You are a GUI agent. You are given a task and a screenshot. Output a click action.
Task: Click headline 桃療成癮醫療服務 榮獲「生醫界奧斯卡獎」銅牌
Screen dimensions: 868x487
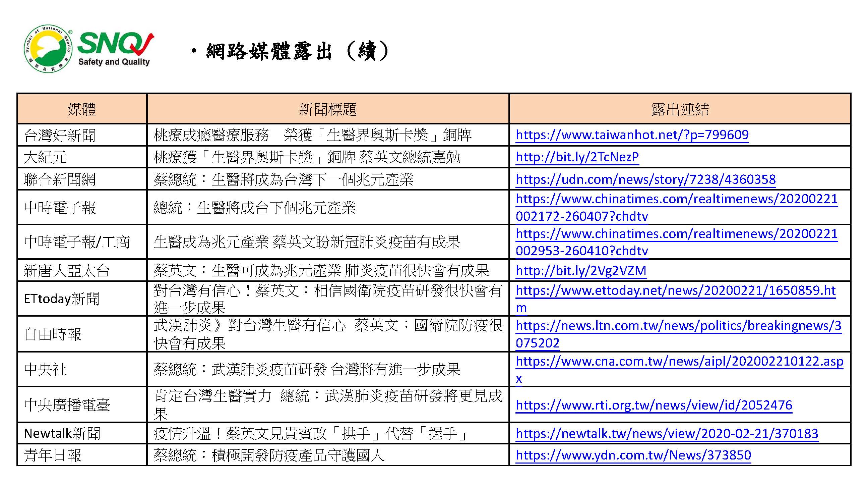point(312,135)
